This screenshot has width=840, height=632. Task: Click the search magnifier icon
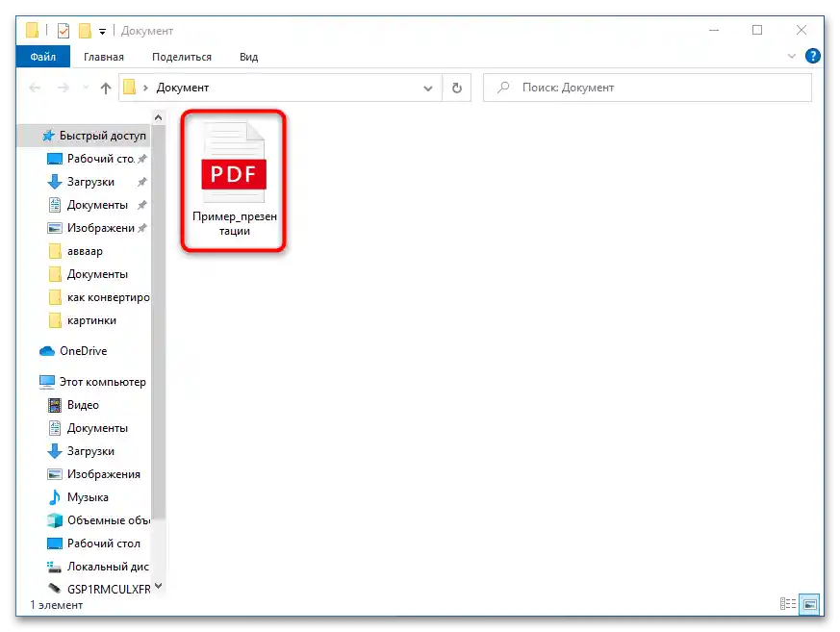pos(503,88)
